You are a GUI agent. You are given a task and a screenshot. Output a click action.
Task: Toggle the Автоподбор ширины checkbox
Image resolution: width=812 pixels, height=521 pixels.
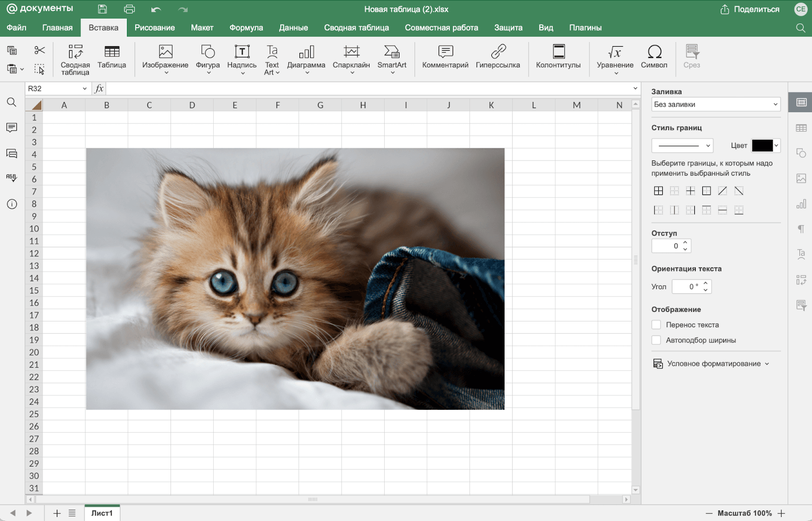tap(656, 340)
